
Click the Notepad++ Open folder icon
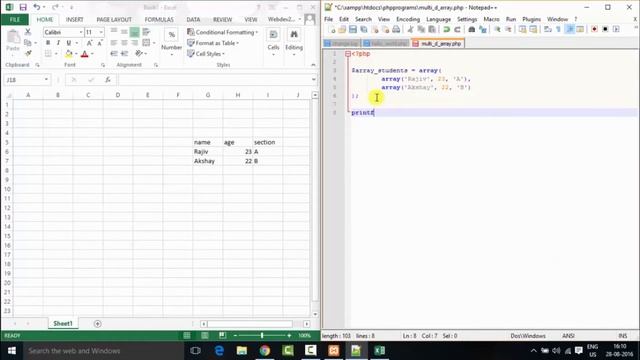342,29
